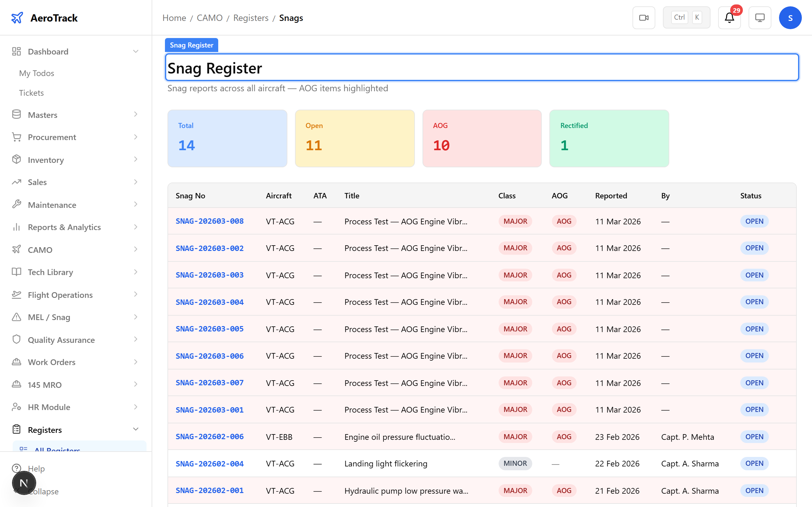The image size is (812, 507).
Task: Open snag SNAG-202602-004 link
Action: [x=210, y=463]
